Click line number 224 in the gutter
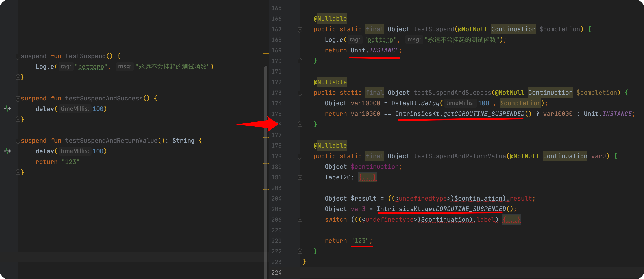This screenshot has height=279, width=644. tap(276, 272)
